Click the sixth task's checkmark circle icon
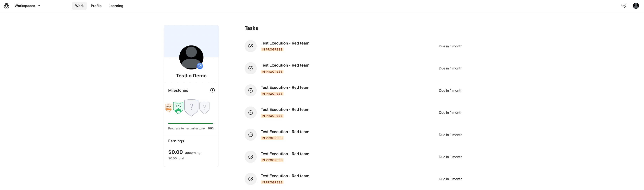The width and height of the screenshot is (644, 190). click(250, 157)
